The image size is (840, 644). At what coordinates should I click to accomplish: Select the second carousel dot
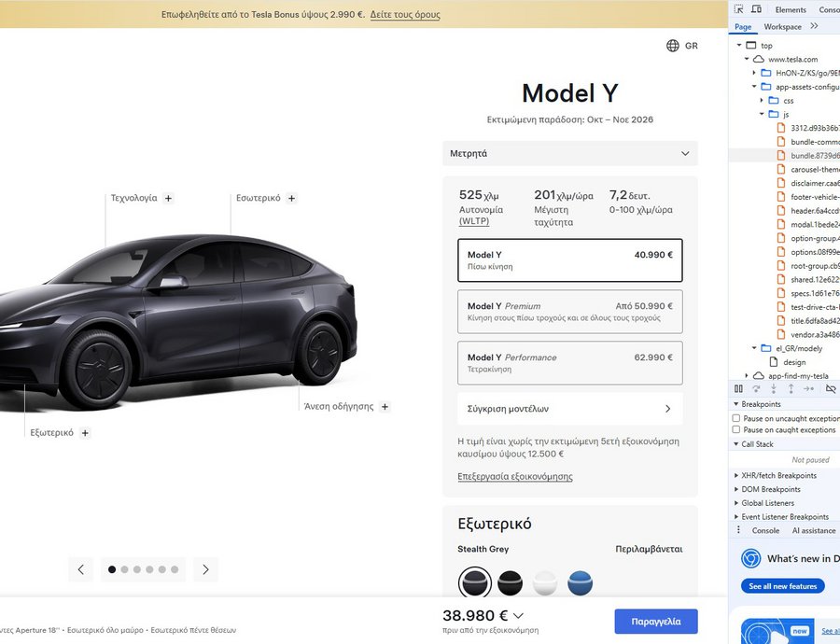(x=124, y=569)
